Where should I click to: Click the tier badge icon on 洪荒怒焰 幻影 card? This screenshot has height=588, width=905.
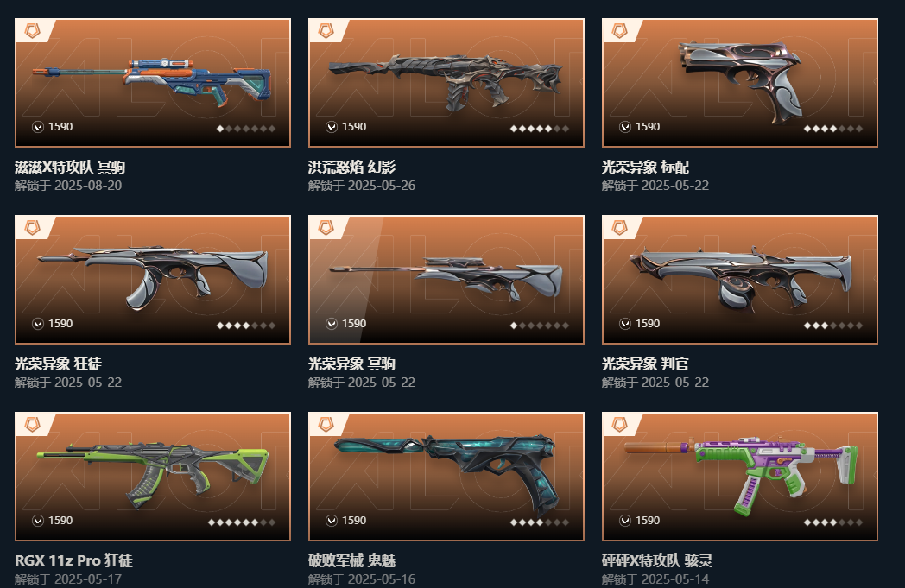[x=326, y=30]
